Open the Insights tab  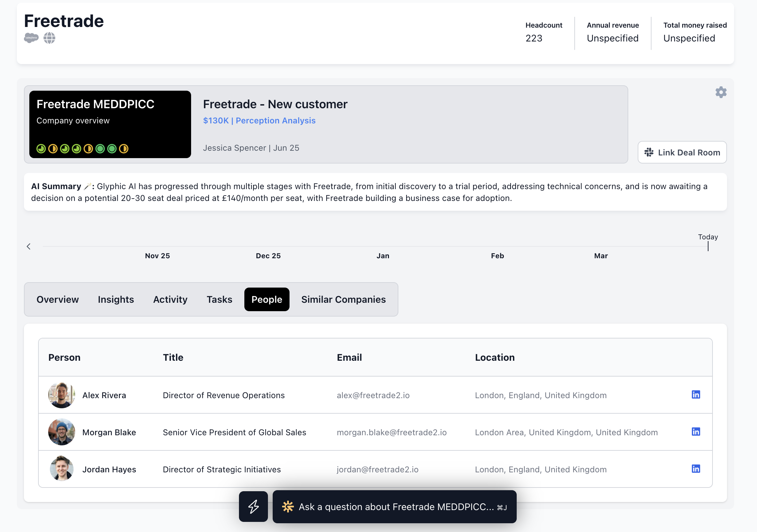pos(116,299)
